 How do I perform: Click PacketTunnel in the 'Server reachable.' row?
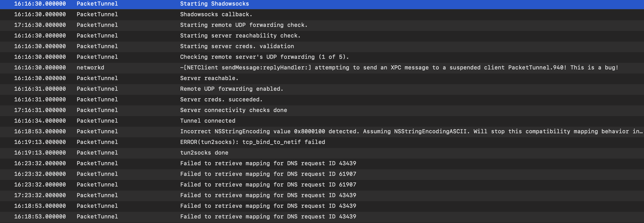point(97,78)
